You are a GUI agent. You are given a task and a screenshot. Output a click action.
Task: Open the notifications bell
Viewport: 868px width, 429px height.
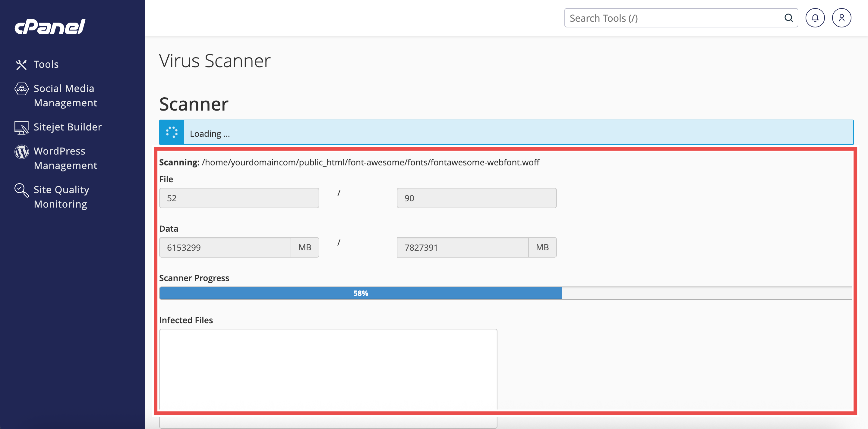pyautogui.click(x=815, y=18)
